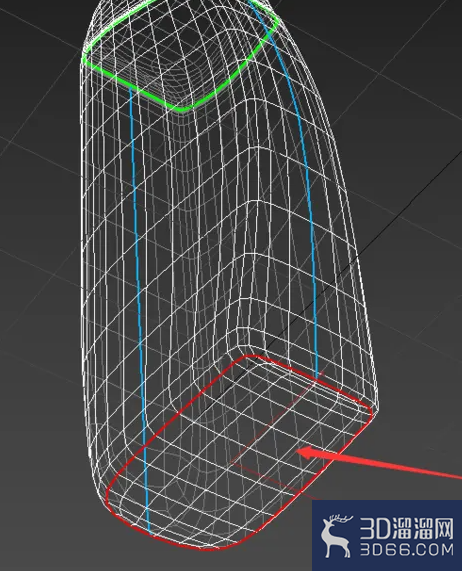The width and height of the screenshot is (462, 571).
Task: Click the deer logo in the watermark
Action: pos(335,535)
